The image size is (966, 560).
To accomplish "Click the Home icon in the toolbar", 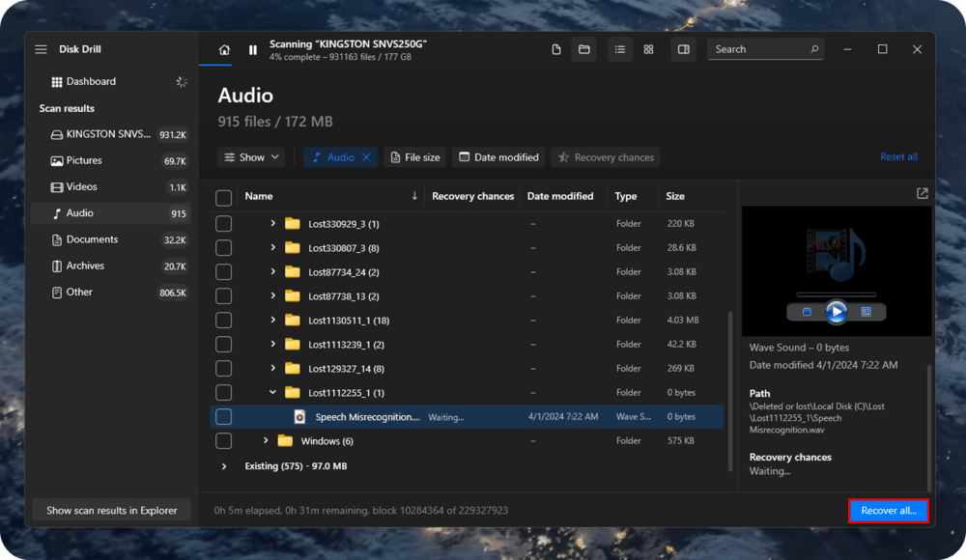I will coord(224,50).
